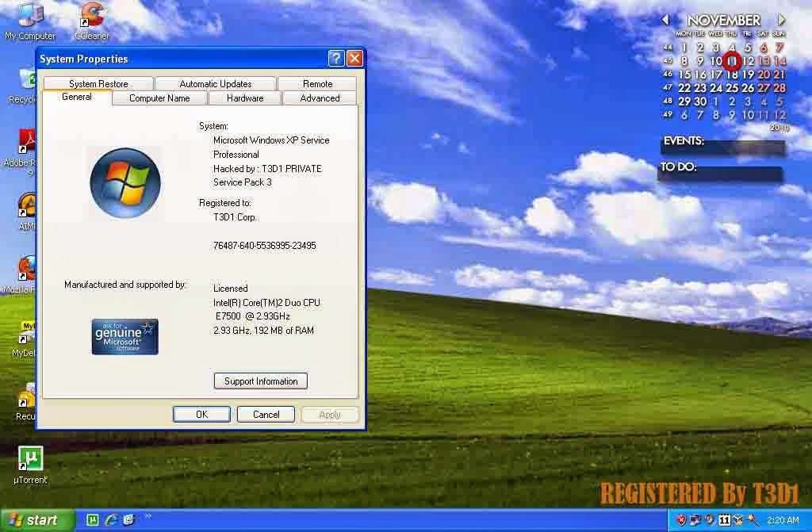Click the Cancel button
Screen dimensions: 812x532
266,415
